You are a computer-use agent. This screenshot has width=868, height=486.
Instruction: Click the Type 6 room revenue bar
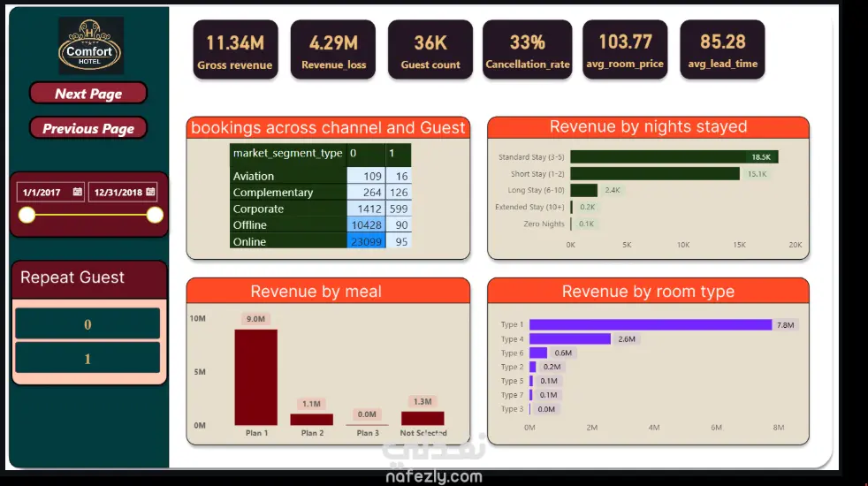pos(538,353)
